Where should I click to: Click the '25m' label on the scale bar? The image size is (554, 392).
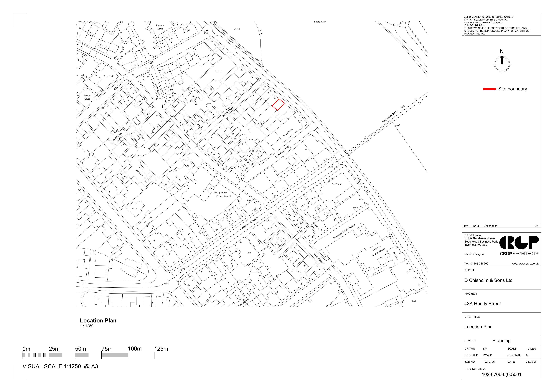pyautogui.click(x=54, y=349)
